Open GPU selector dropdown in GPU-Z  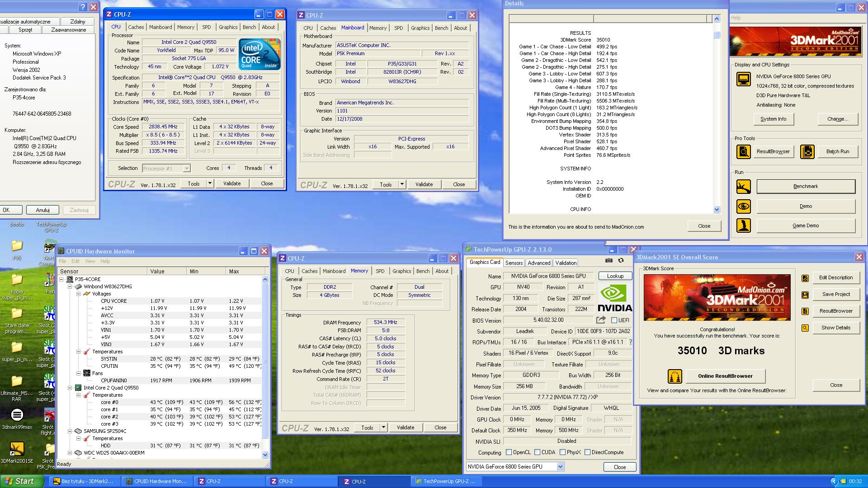point(560,467)
